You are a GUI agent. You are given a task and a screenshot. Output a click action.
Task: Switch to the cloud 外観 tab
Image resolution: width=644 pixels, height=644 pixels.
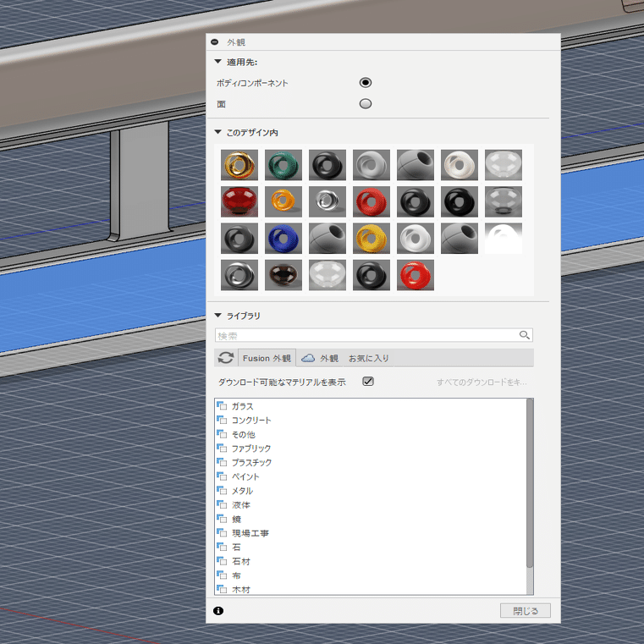[320, 358]
